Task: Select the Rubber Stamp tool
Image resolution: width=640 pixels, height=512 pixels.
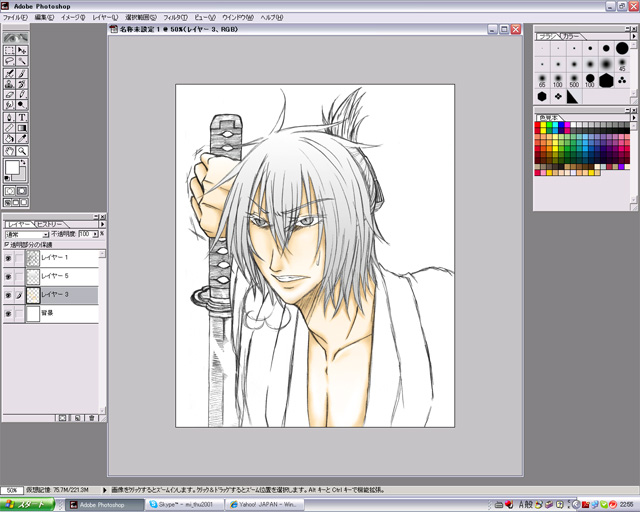Action: [x=10, y=84]
